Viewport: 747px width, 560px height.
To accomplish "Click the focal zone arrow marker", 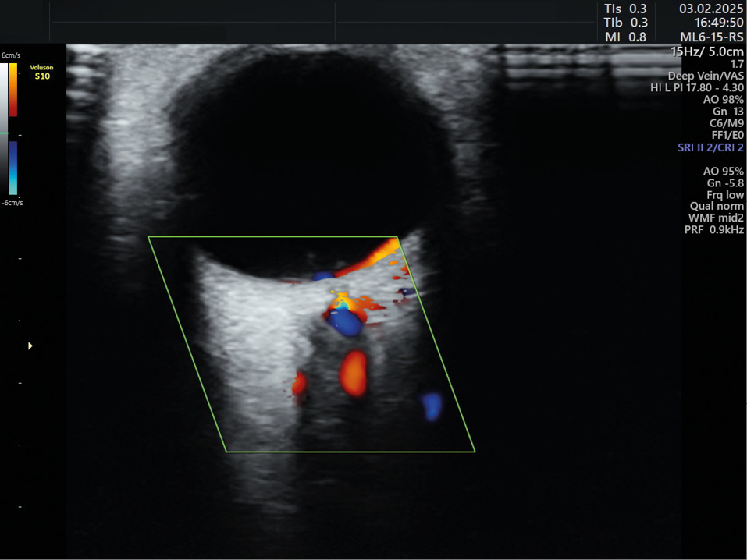I will (x=30, y=346).
